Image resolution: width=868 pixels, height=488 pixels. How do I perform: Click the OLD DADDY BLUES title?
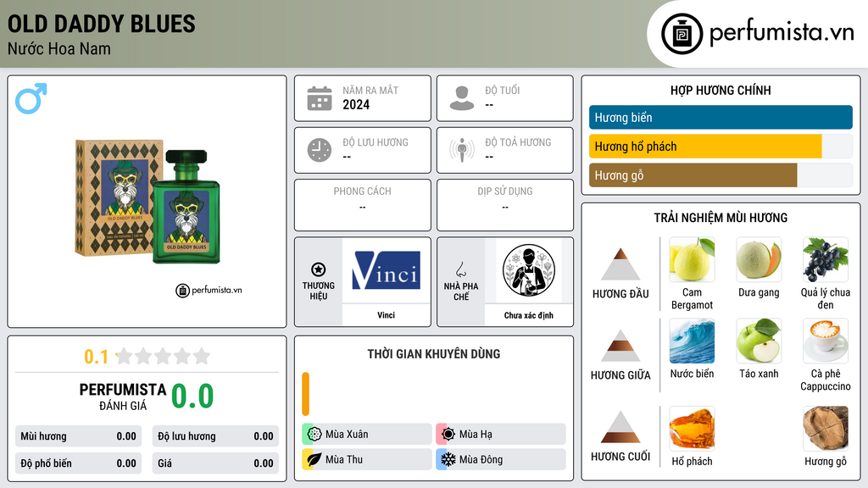point(102,24)
